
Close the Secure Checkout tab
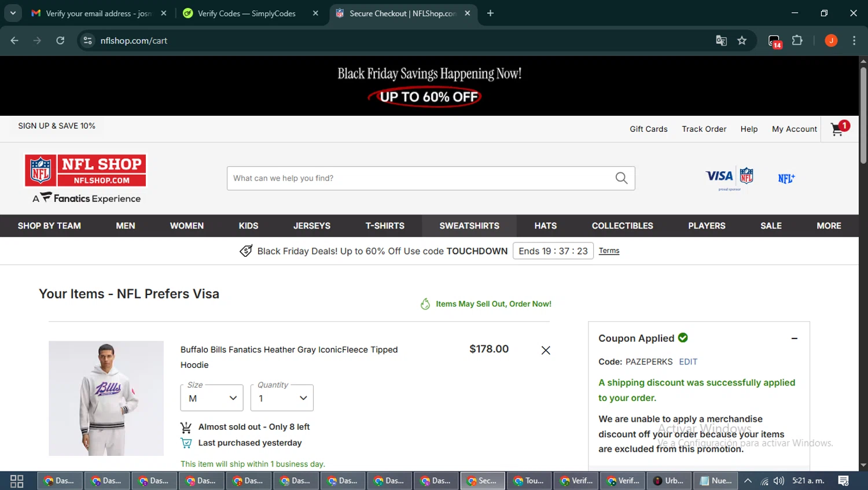(468, 13)
